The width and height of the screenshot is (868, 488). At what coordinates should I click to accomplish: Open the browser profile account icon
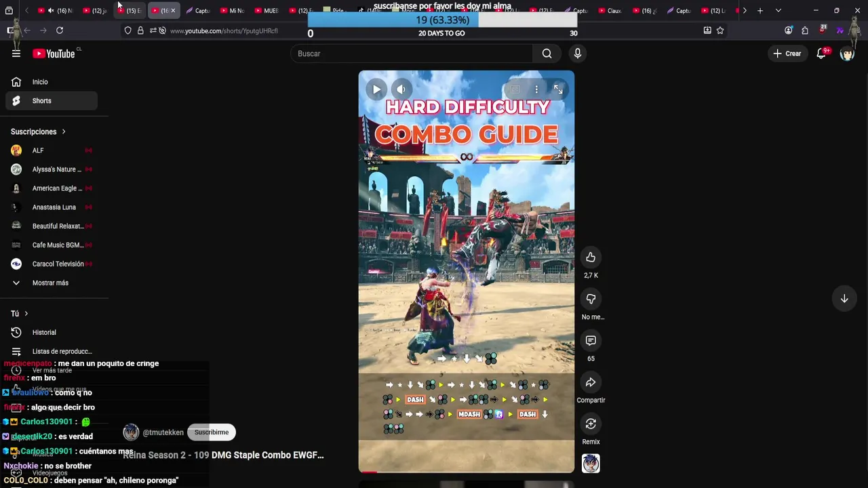pyautogui.click(x=788, y=30)
